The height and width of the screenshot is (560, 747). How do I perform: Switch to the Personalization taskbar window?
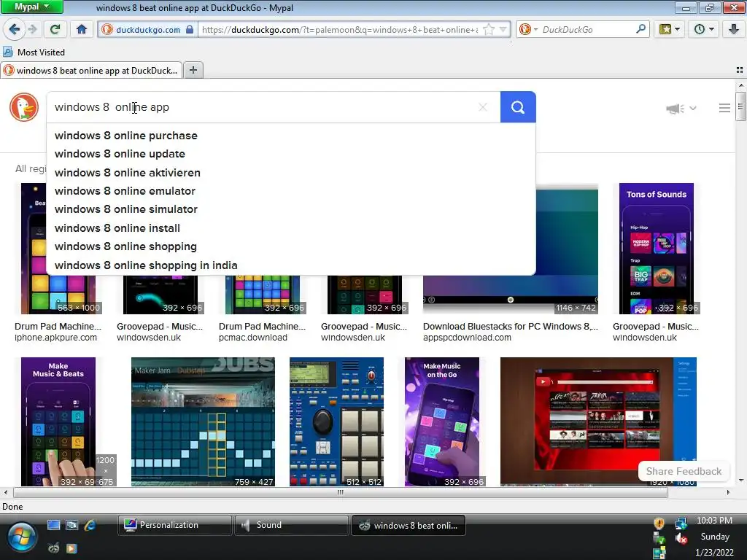click(x=175, y=525)
